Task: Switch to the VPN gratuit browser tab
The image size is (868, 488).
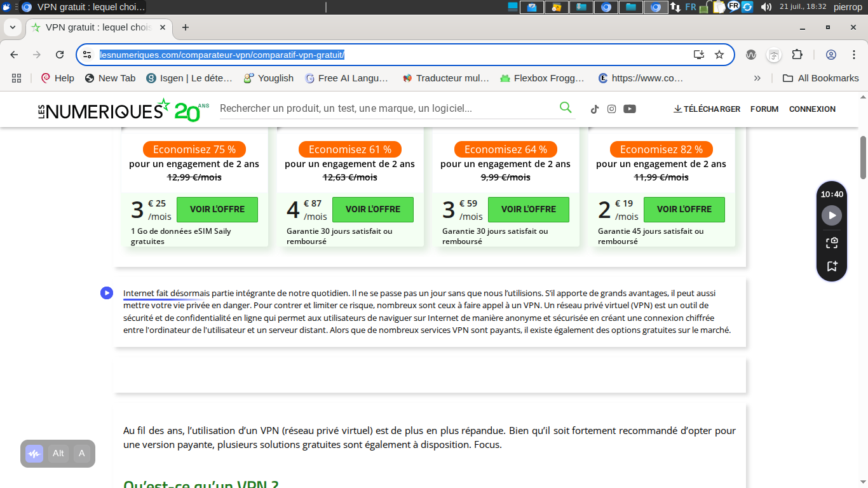Action: point(98,27)
